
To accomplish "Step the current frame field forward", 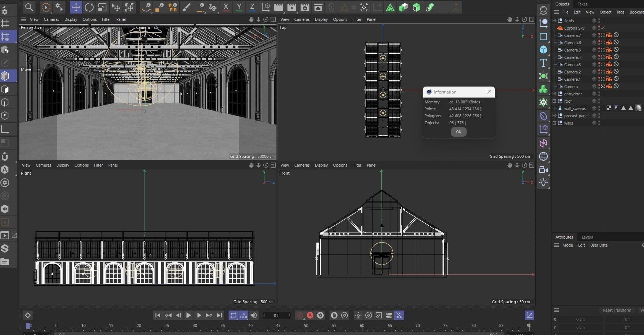I will coord(289,315).
